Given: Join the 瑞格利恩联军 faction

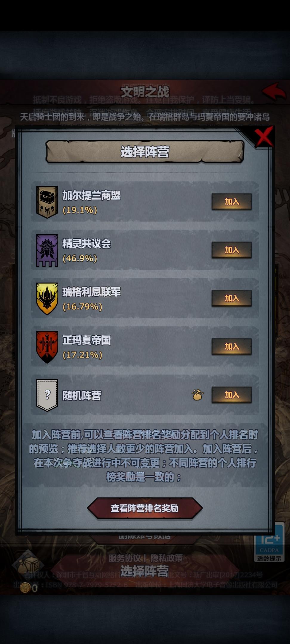Looking at the screenshot, I should (232, 298).
